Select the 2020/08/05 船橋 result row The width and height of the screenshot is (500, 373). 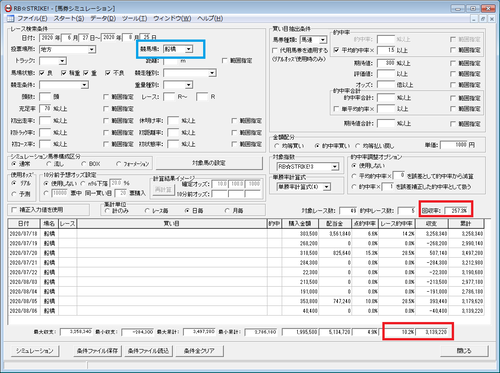[246, 301]
